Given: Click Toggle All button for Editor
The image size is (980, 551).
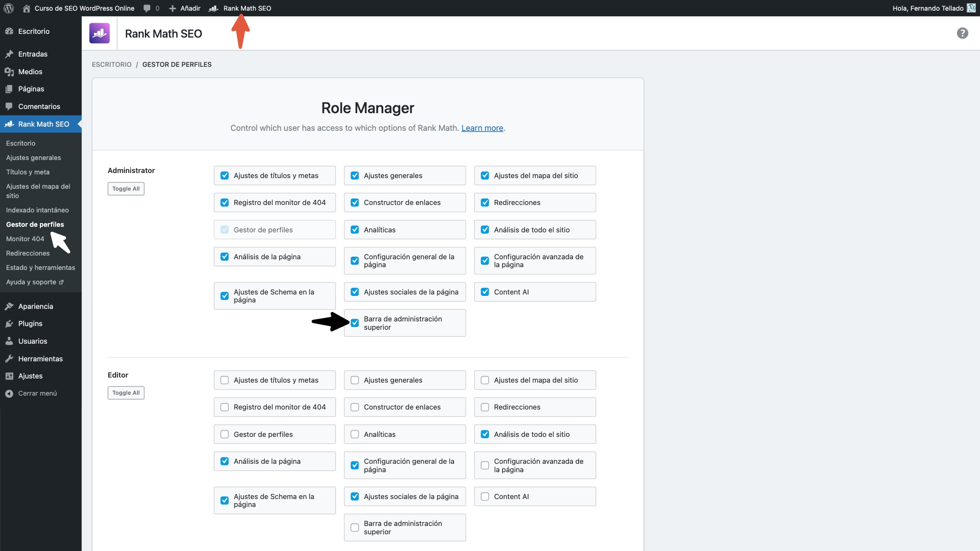Looking at the screenshot, I should 126,393.
